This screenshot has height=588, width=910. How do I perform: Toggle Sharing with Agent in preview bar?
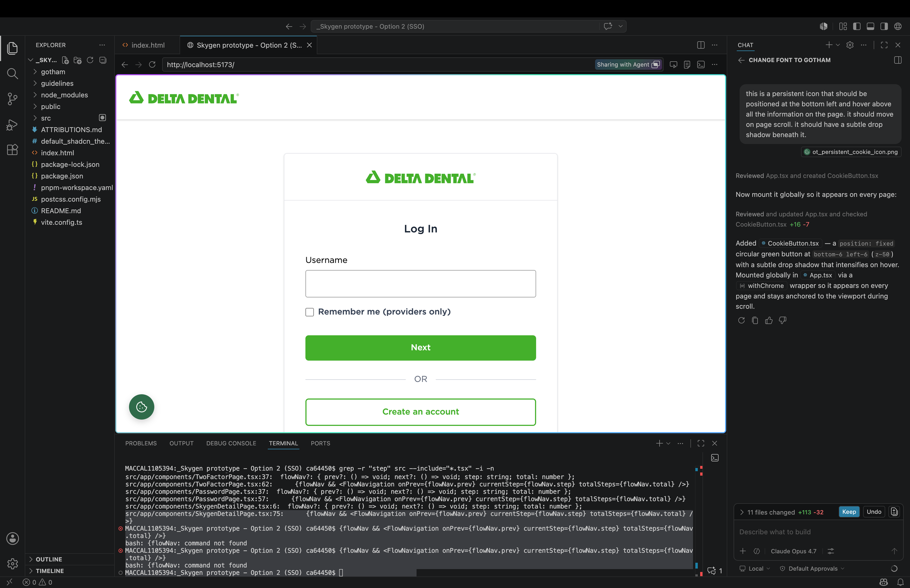coord(629,65)
